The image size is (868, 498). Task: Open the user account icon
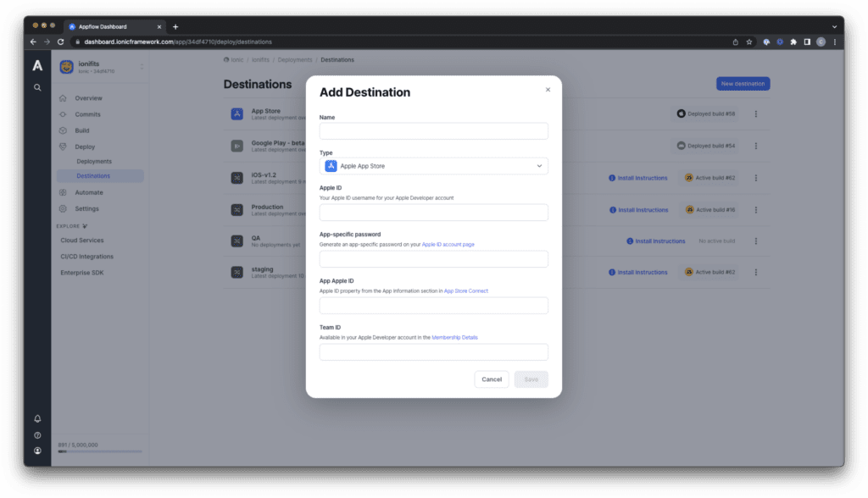37,451
